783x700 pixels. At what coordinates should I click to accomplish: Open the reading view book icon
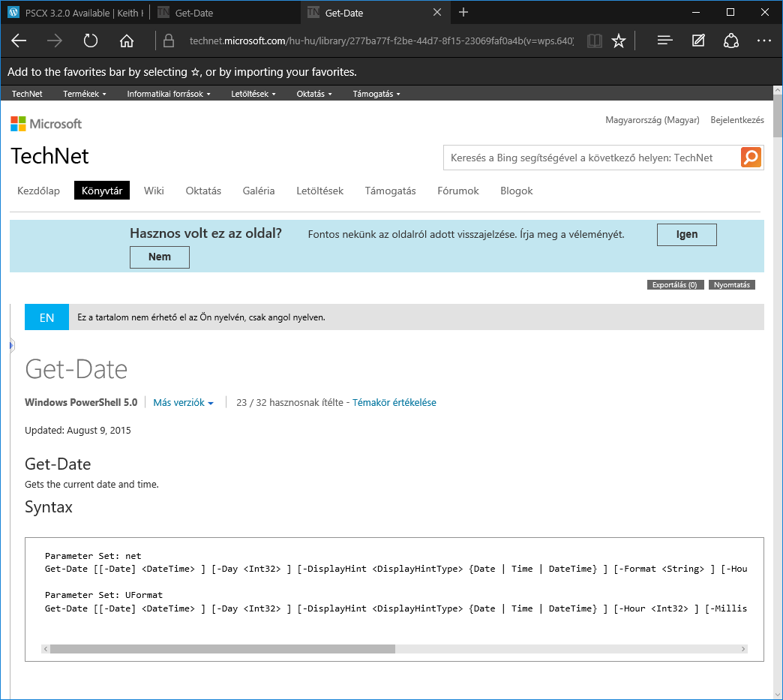(x=594, y=41)
